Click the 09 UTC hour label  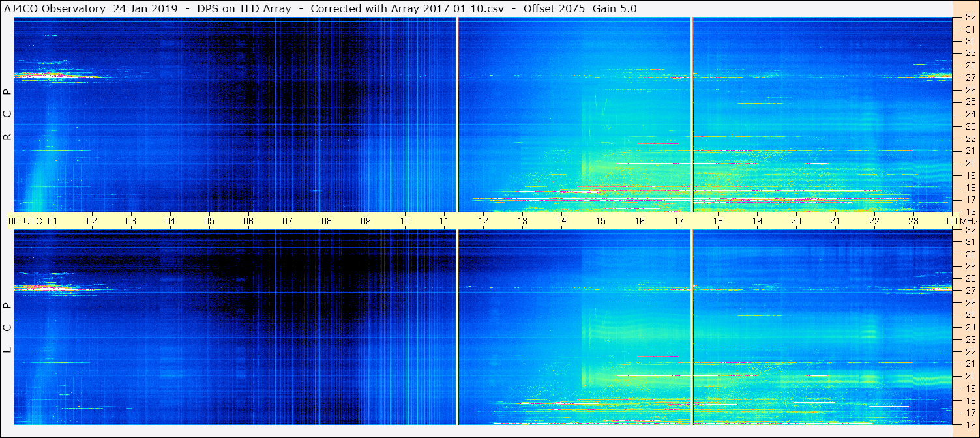coord(366,221)
